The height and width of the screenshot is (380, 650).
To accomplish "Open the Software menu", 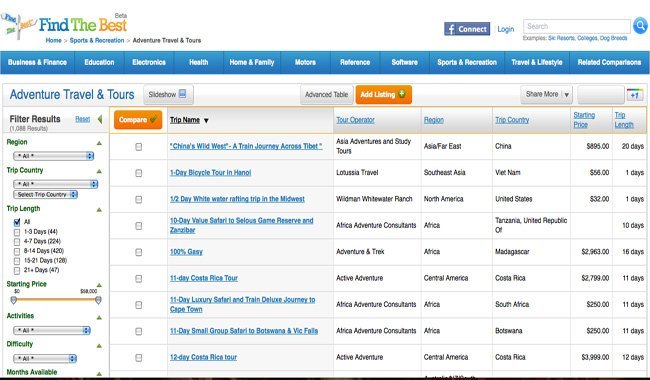I will point(405,63).
